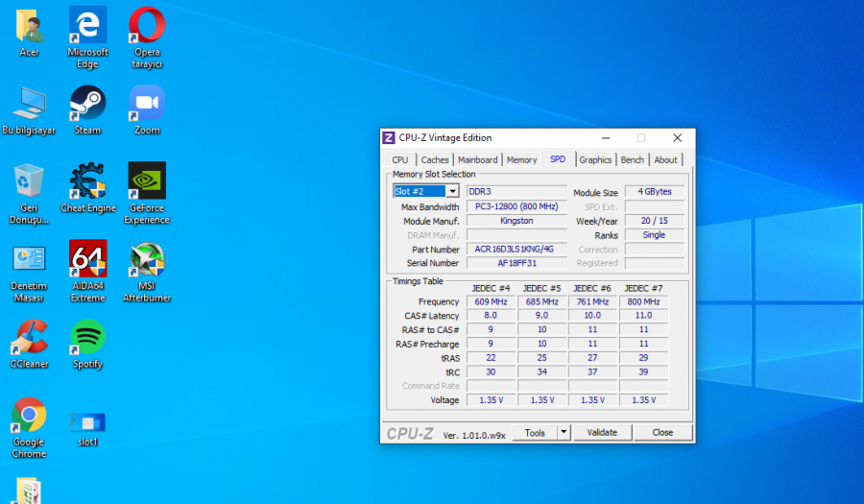Select the slot1 image file icon

coord(87,430)
